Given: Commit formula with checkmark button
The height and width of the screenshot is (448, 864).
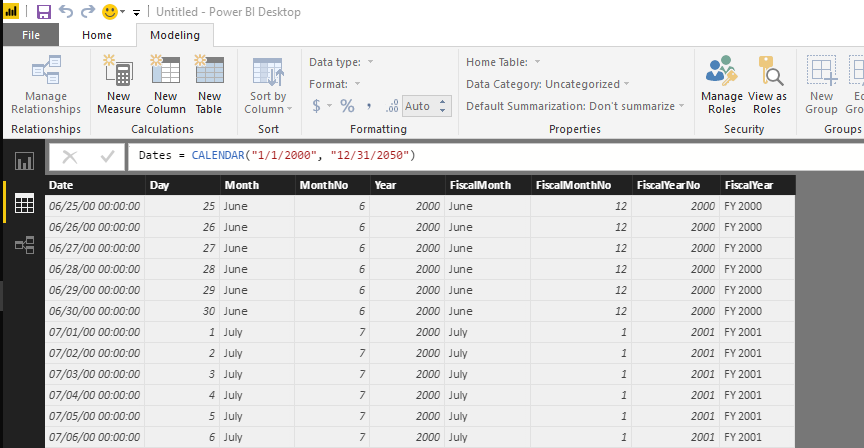Looking at the screenshot, I should pos(107,157).
